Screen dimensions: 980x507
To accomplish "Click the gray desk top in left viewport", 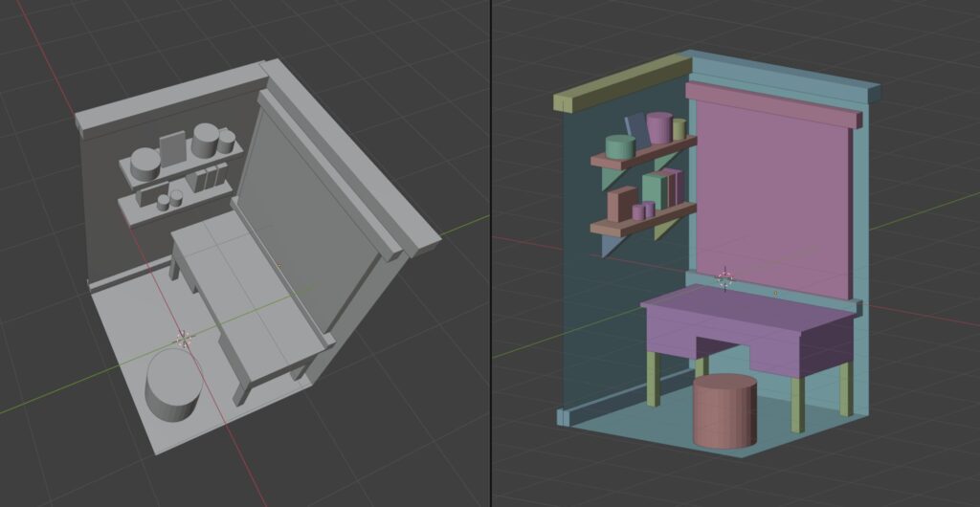I will tap(239, 287).
